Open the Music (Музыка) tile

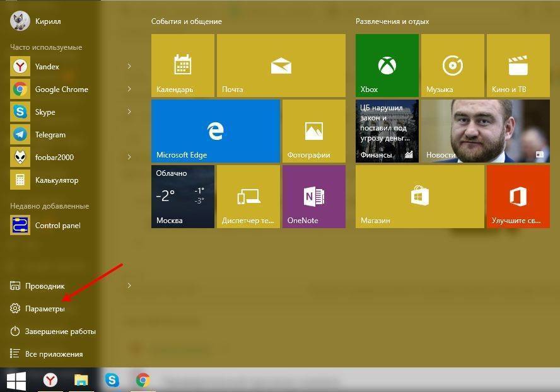452,65
